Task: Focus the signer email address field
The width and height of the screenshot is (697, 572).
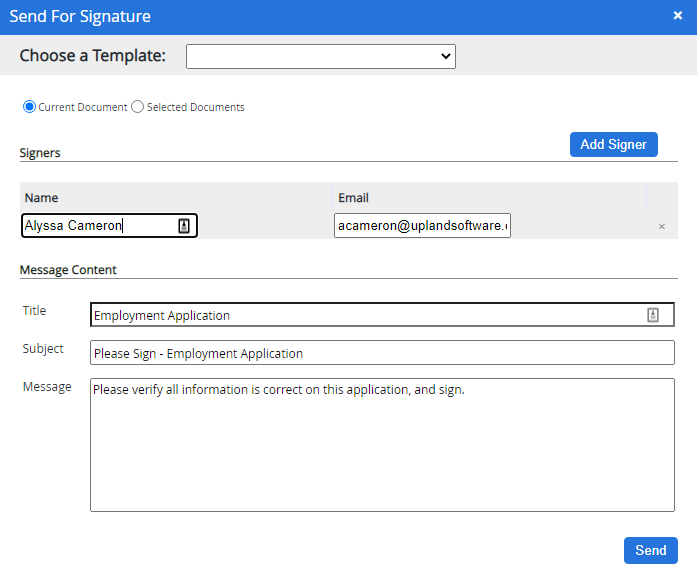Action: tap(421, 226)
